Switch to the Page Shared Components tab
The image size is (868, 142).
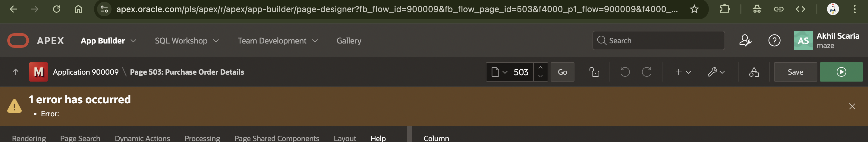pyautogui.click(x=277, y=138)
